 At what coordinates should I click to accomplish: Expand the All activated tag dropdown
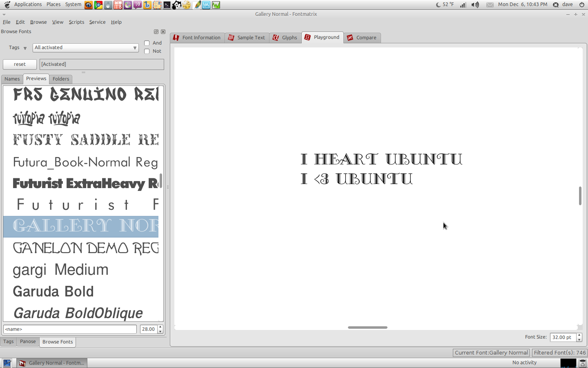pyautogui.click(x=86, y=47)
